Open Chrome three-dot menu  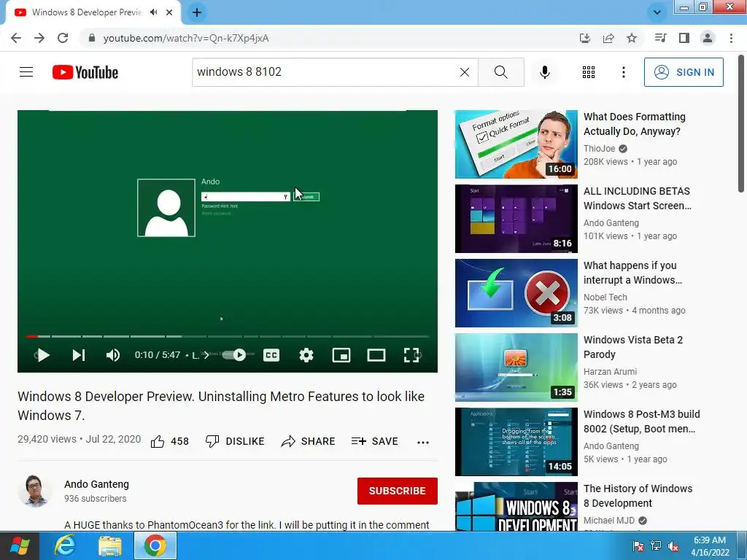[731, 38]
